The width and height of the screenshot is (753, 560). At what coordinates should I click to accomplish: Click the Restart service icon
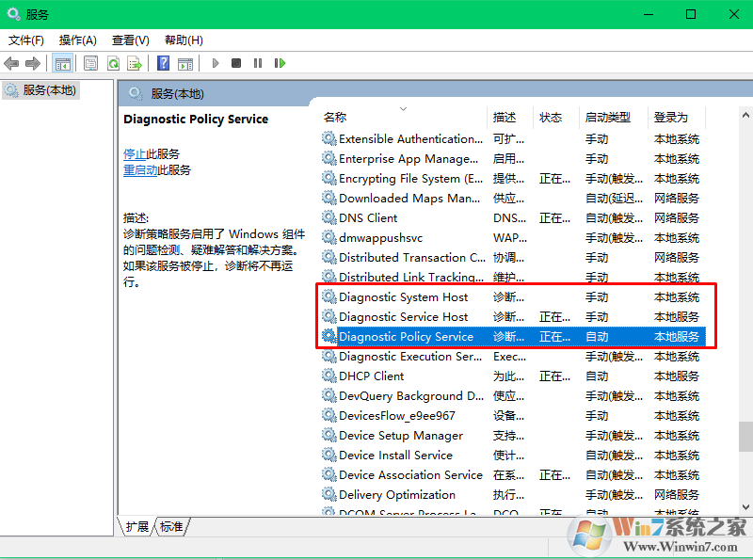280,63
